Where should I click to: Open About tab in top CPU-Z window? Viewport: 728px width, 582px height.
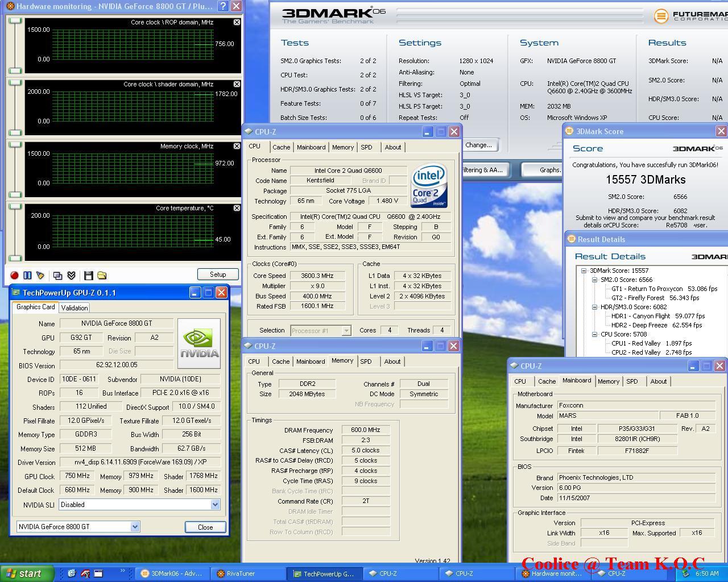pyautogui.click(x=393, y=147)
